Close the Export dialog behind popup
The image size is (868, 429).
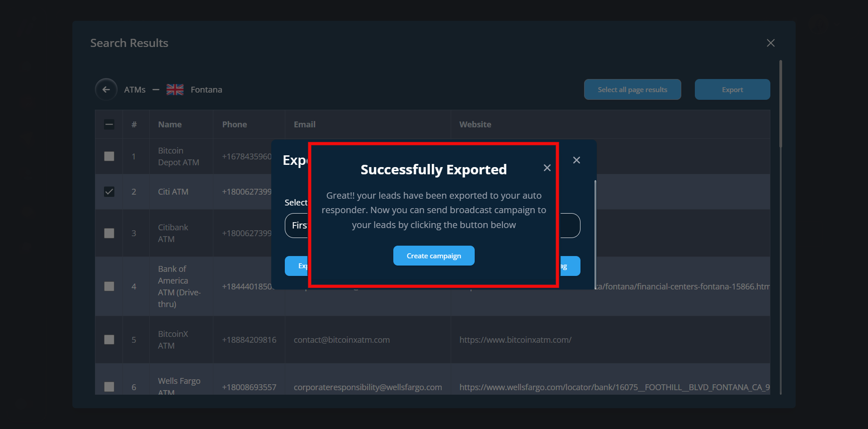[576, 160]
